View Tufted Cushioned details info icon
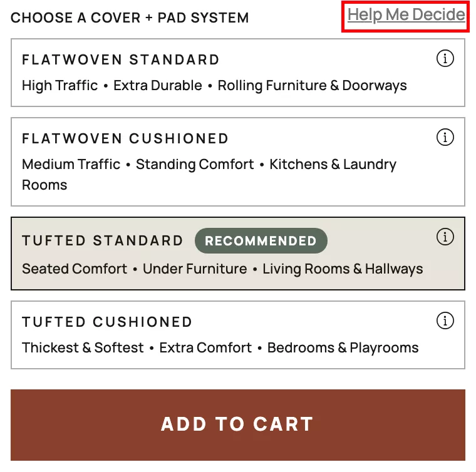Screen dimensions: 476x472 (x=445, y=321)
